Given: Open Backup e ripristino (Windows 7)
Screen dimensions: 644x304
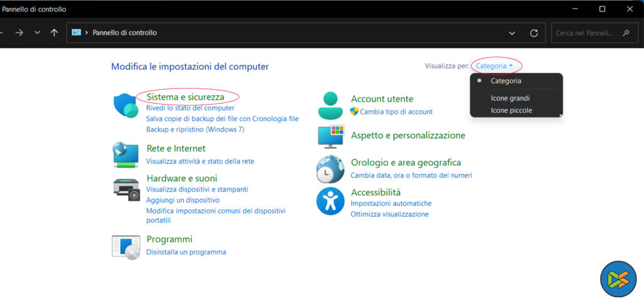Looking at the screenshot, I should (x=195, y=129).
